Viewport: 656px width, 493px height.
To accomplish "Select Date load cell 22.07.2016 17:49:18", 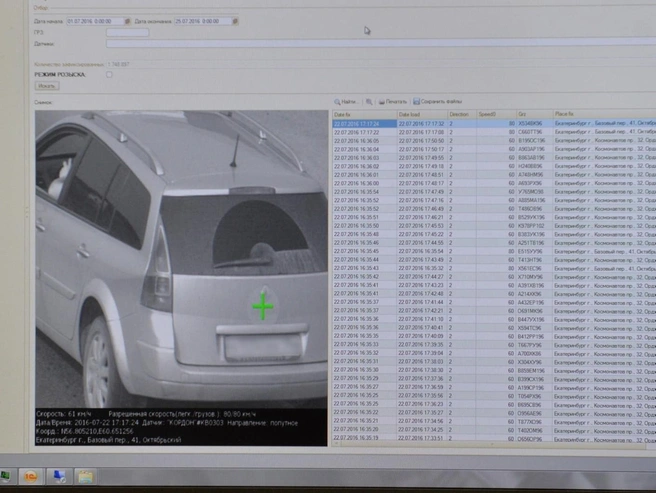I will [x=422, y=166].
